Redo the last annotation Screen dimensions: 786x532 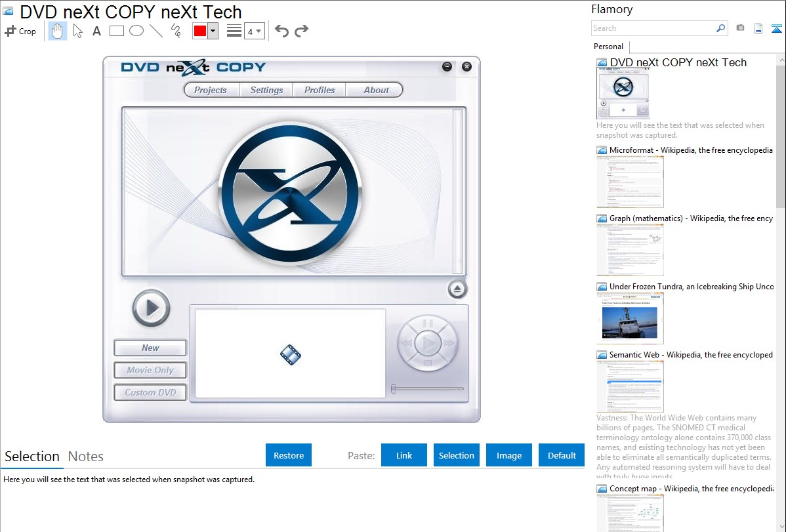click(301, 31)
